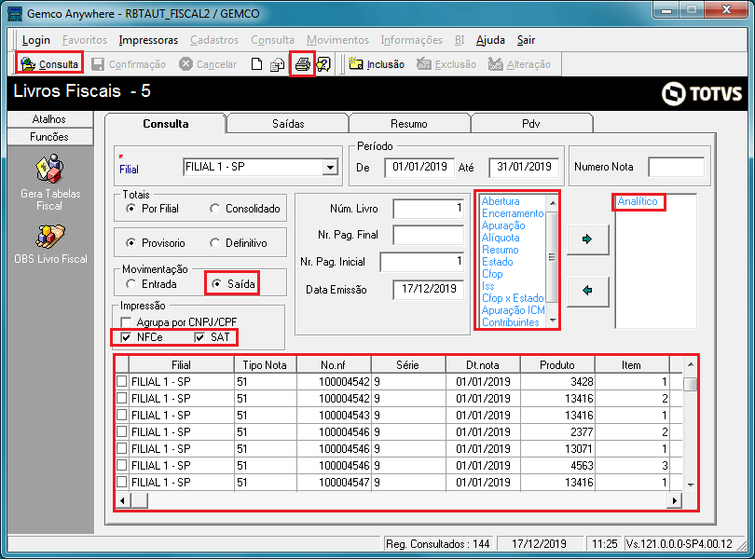Click the Atalhos sidebar button
The height and width of the screenshot is (560, 755).
click(x=50, y=119)
